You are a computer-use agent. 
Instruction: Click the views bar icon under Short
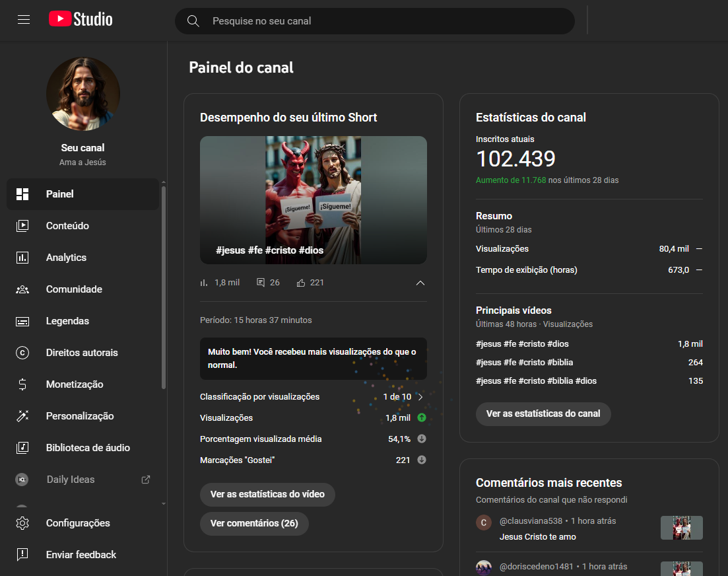point(204,283)
